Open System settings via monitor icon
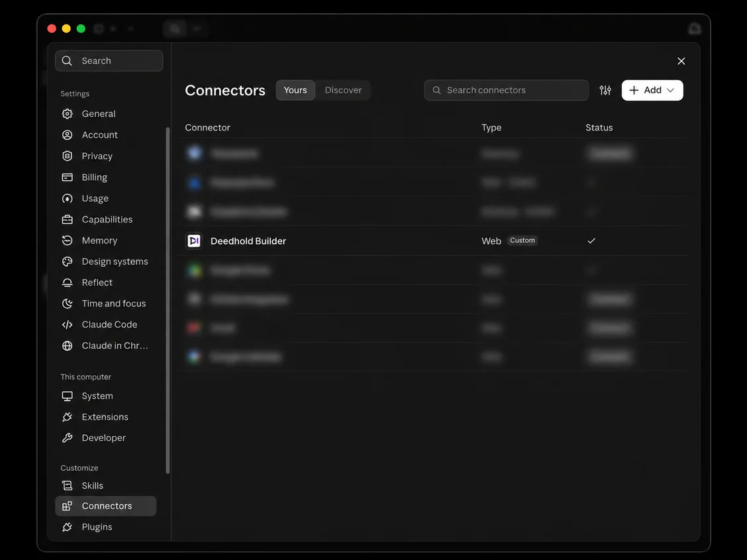Screen dimensions: 747x560 point(67,397)
